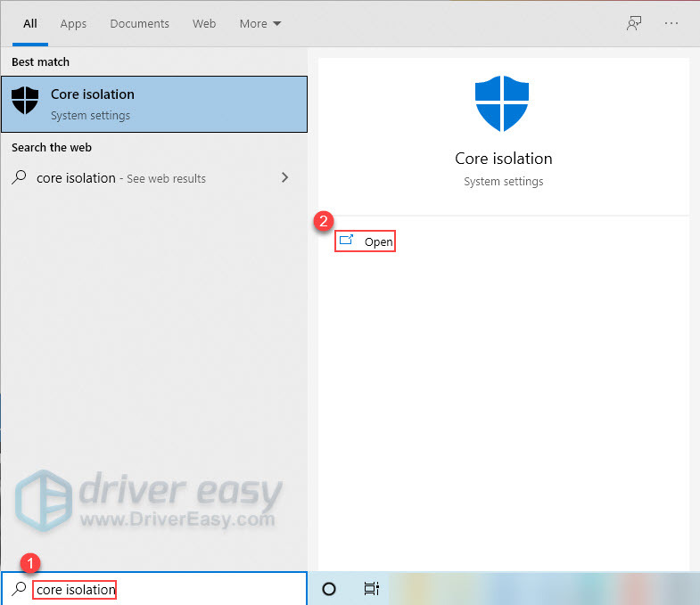Click the large blue Windows Security shield
Viewport: 700px width, 605px height.
pos(502,103)
